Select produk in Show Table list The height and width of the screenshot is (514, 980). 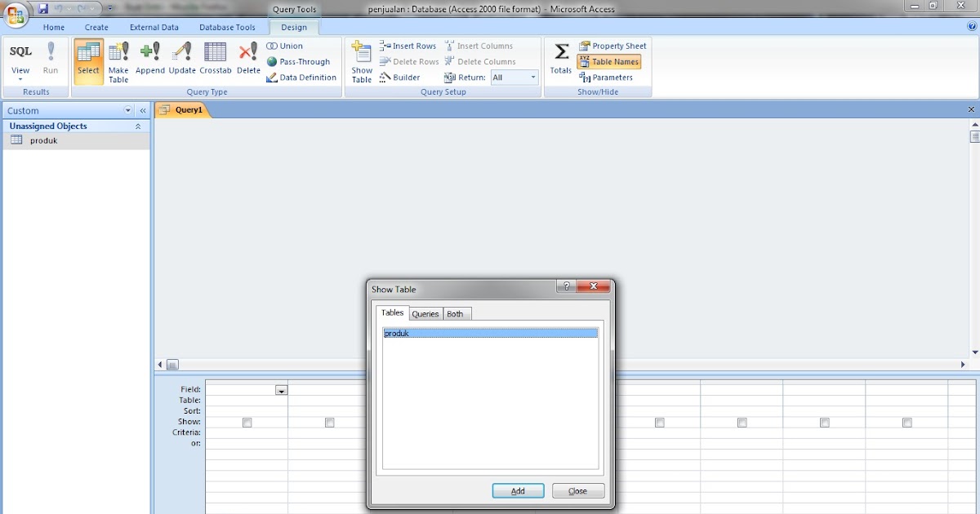(x=490, y=333)
